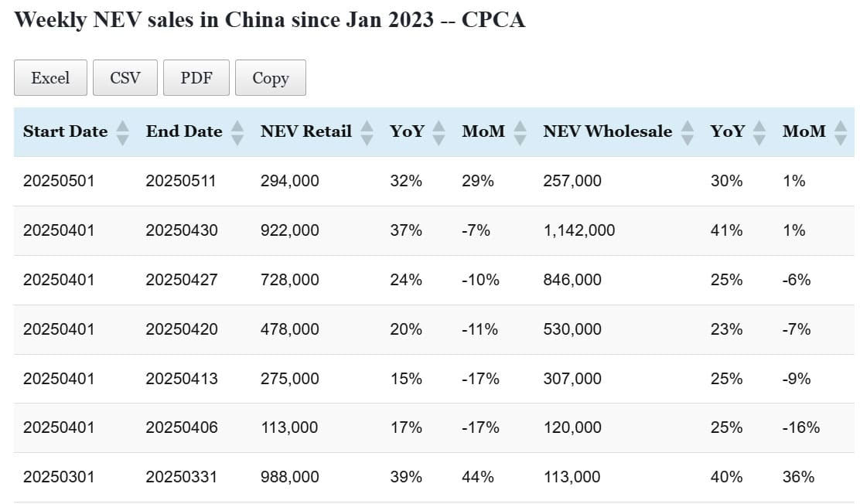Screen dimensions: 860x504
Task: Click the page title heading text
Action: [x=270, y=19]
